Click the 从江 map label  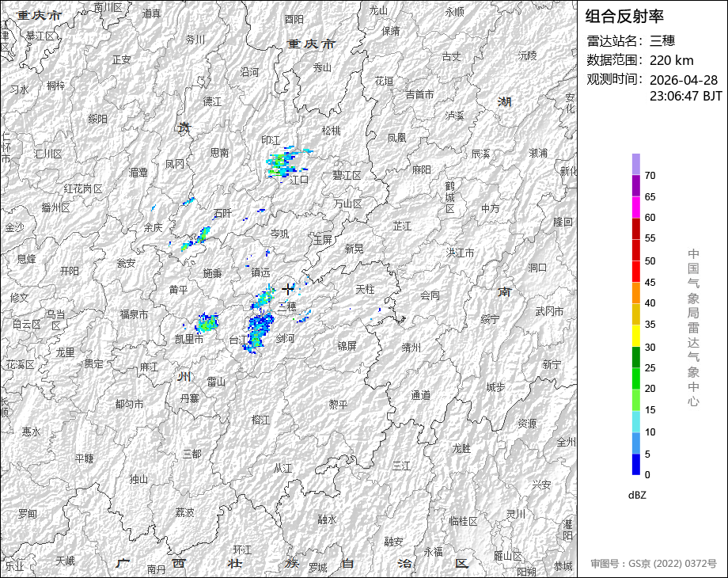coord(282,469)
